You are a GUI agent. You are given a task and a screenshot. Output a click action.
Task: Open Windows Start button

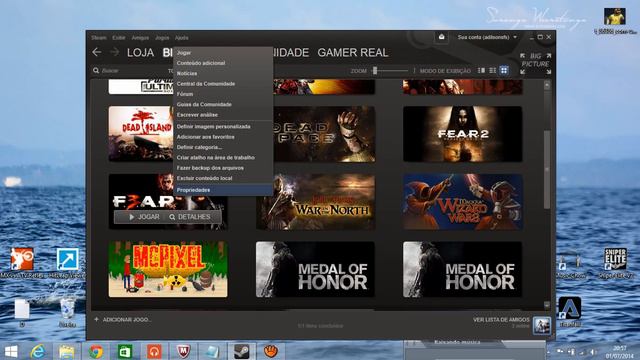11,351
